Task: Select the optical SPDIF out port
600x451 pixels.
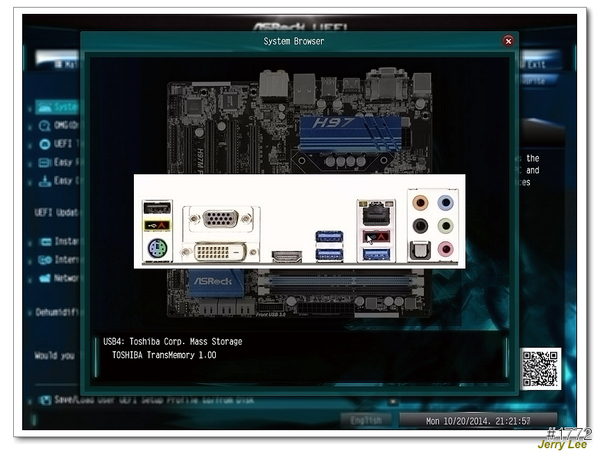Action: pyautogui.click(x=420, y=250)
